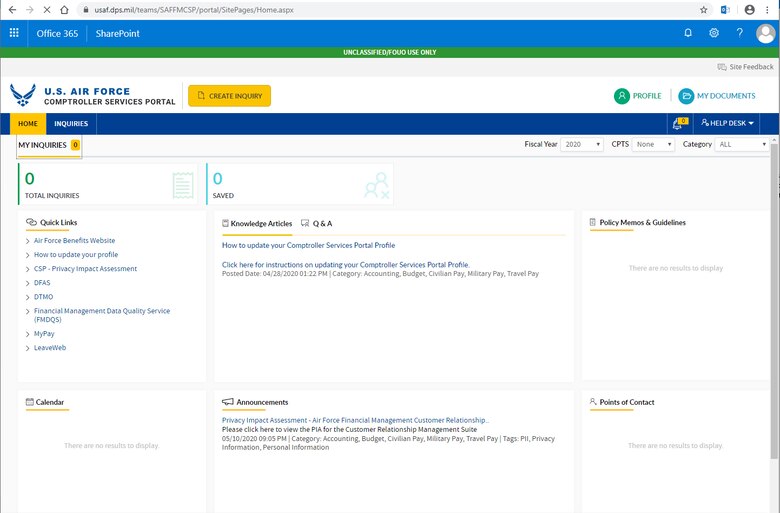Open the Air Force Benefits Website link

coord(74,241)
